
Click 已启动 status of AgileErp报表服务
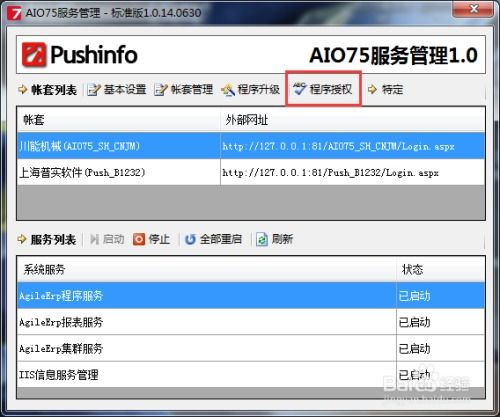[414, 322]
